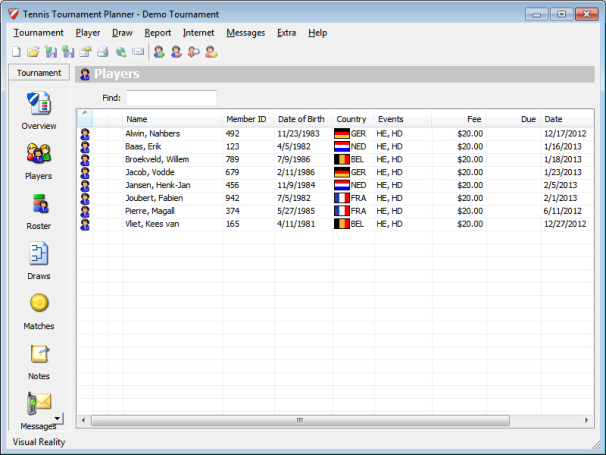Click the Find player toolbar icon

tap(194, 52)
